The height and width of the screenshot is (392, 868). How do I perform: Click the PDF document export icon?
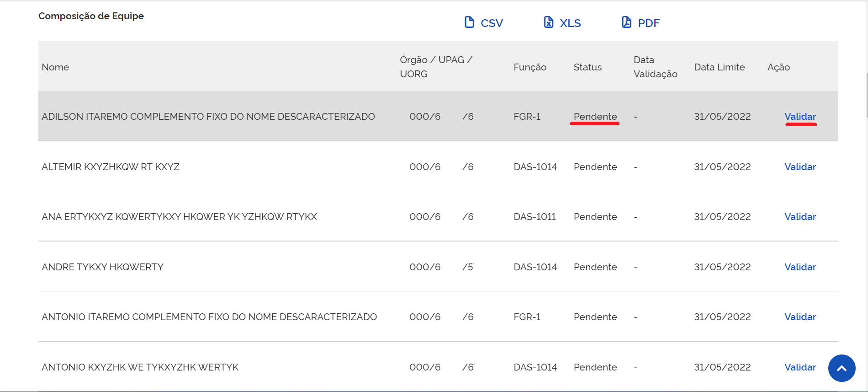[x=626, y=22]
